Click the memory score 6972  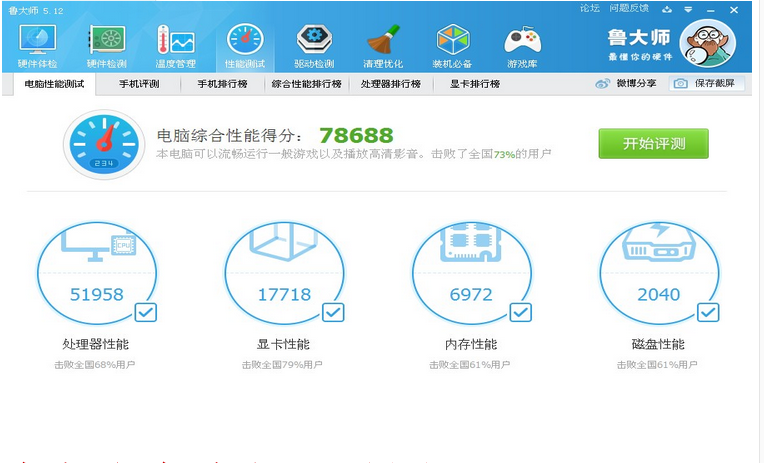pyautogui.click(x=471, y=294)
